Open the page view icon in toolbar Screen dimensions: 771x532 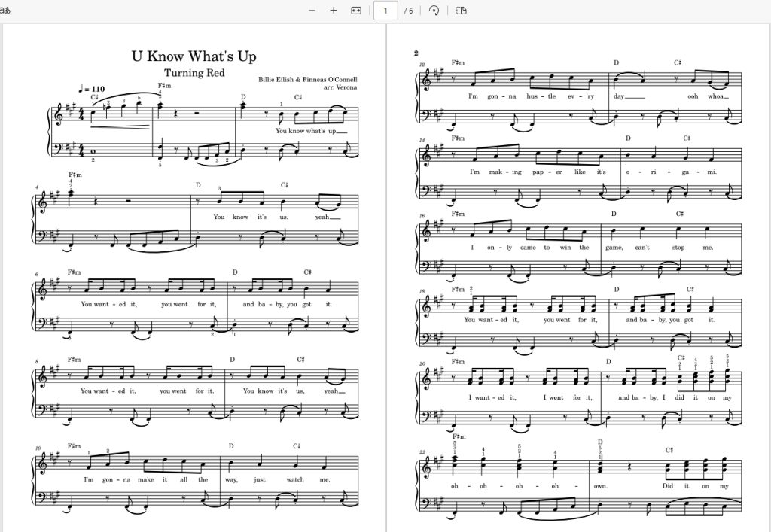click(462, 11)
